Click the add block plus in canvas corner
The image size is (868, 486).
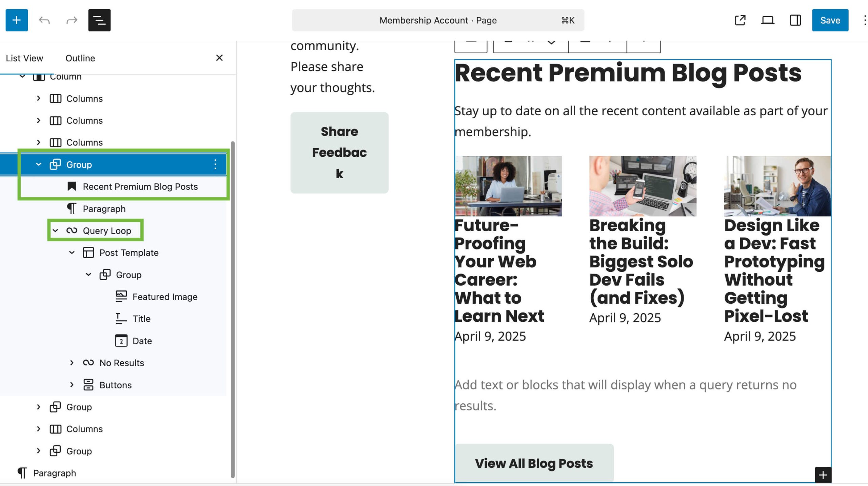coord(823,475)
